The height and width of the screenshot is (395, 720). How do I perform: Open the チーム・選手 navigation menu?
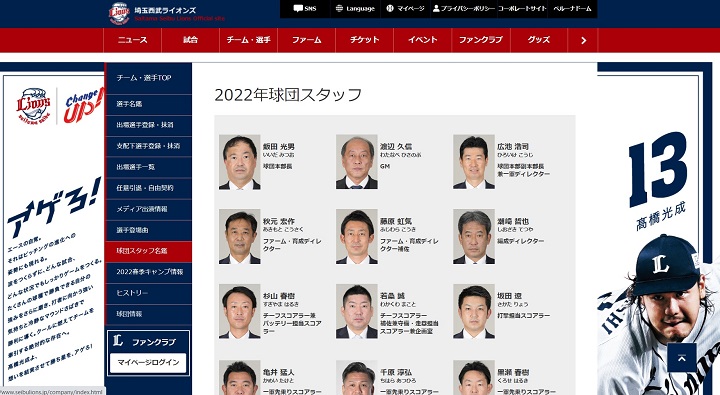[x=248, y=40]
